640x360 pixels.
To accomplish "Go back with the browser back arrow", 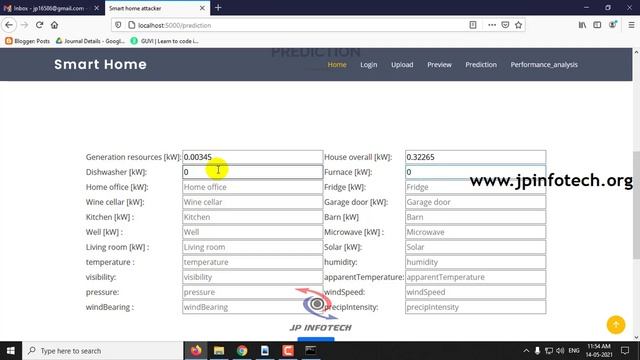I will pyautogui.click(x=9, y=25).
